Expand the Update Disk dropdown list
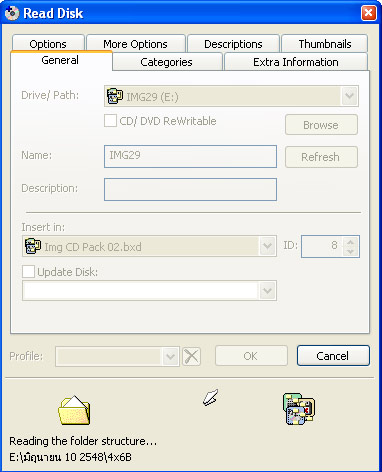Screen dimensions: 382x472 [x=267, y=291]
